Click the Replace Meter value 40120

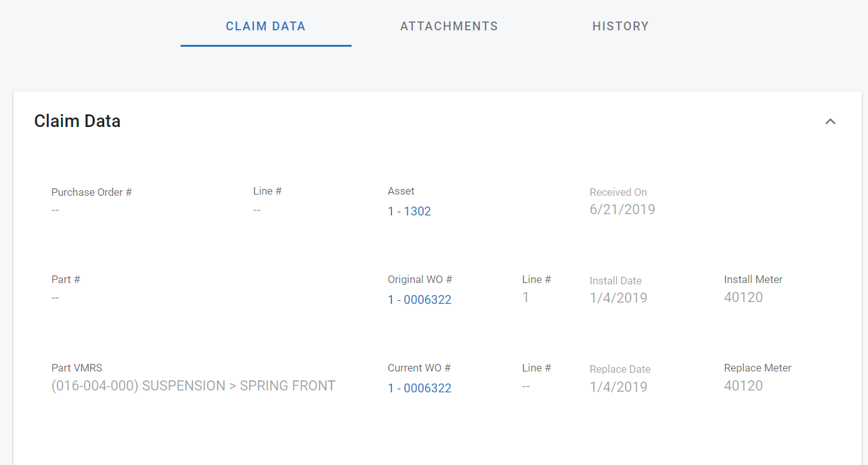coord(743,385)
